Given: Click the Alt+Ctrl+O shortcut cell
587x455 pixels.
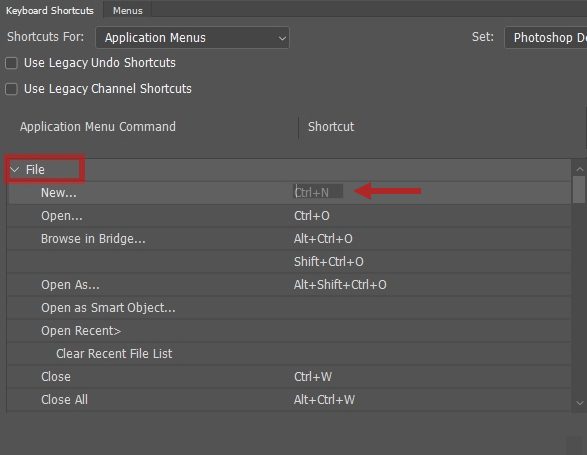Looking at the screenshot, I should click(323, 239).
